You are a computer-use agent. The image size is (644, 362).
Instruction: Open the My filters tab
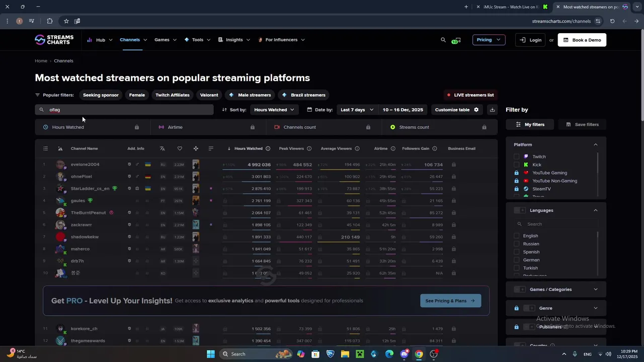tap(530, 124)
